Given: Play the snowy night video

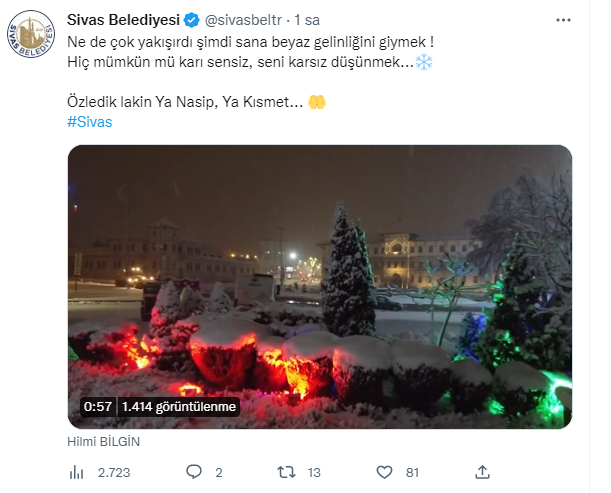Looking at the screenshot, I should pyautogui.click(x=320, y=287).
